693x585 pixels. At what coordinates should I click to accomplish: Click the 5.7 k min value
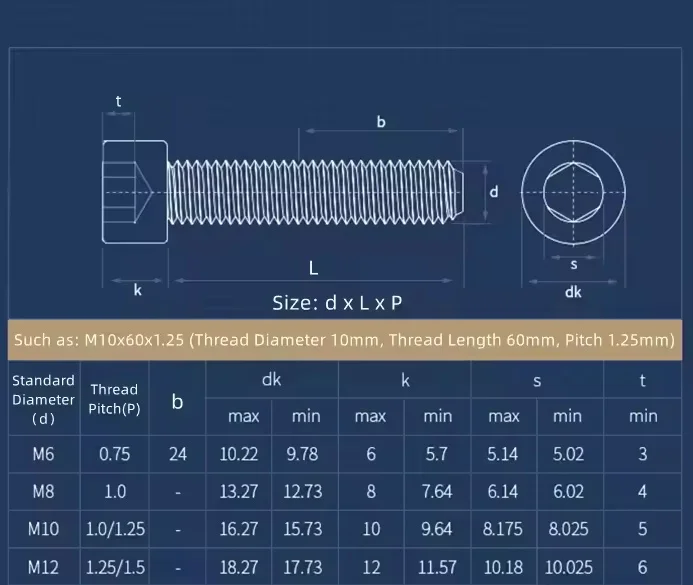436,454
